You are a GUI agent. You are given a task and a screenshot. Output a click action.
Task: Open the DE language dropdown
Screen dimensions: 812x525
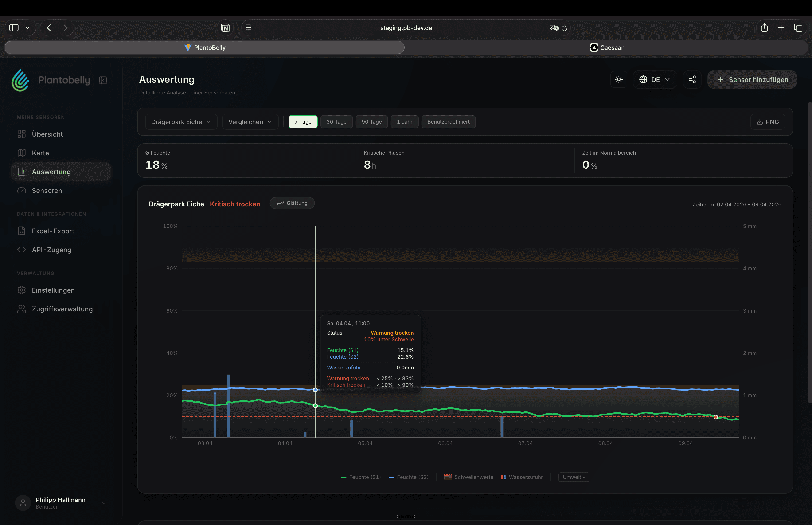655,79
